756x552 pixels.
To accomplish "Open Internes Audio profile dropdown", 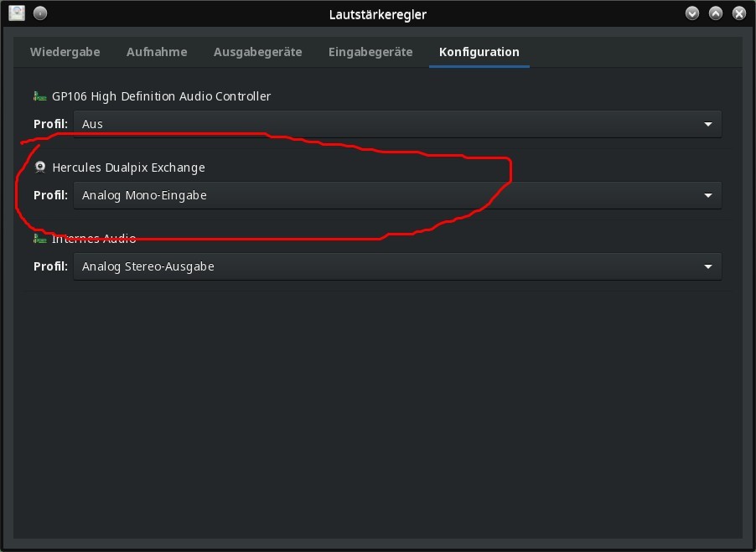I will point(397,266).
